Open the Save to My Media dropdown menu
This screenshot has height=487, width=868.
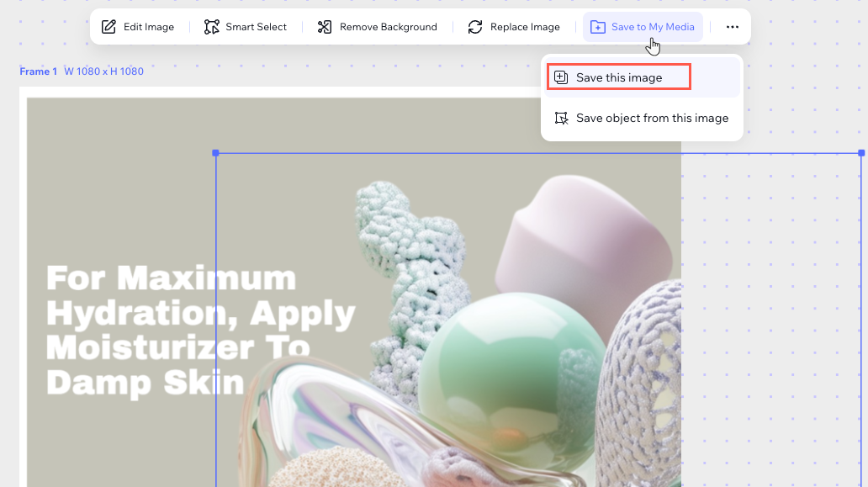click(x=643, y=26)
